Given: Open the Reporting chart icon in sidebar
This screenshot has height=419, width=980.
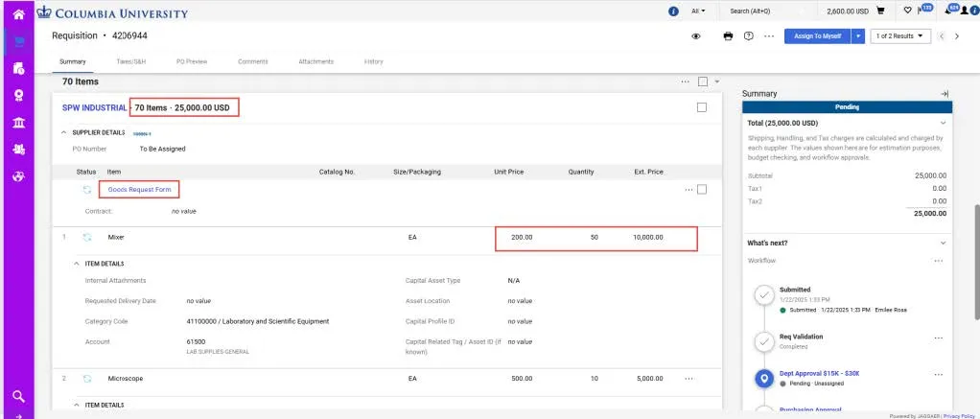Looking at the screenshot, I should 19,176.
